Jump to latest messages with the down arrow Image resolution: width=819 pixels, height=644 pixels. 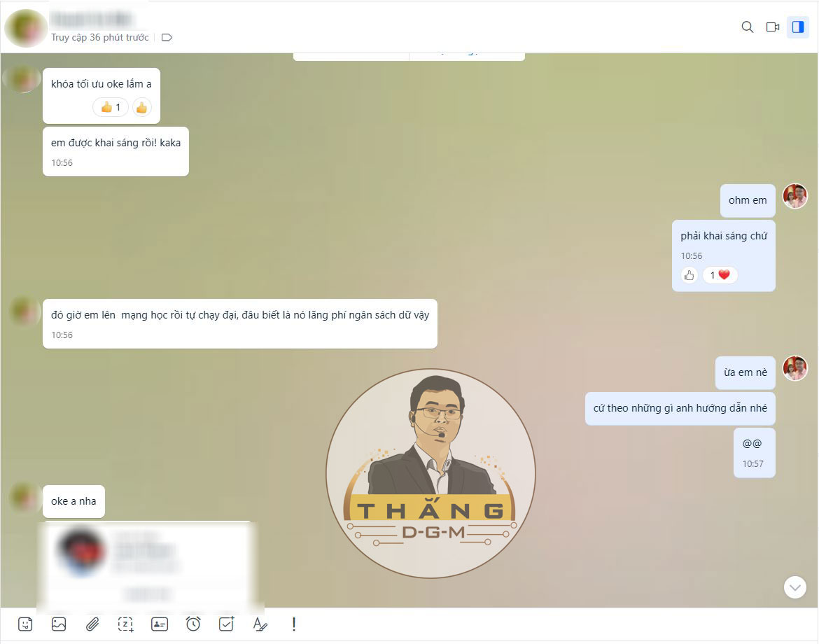point(795,587)
